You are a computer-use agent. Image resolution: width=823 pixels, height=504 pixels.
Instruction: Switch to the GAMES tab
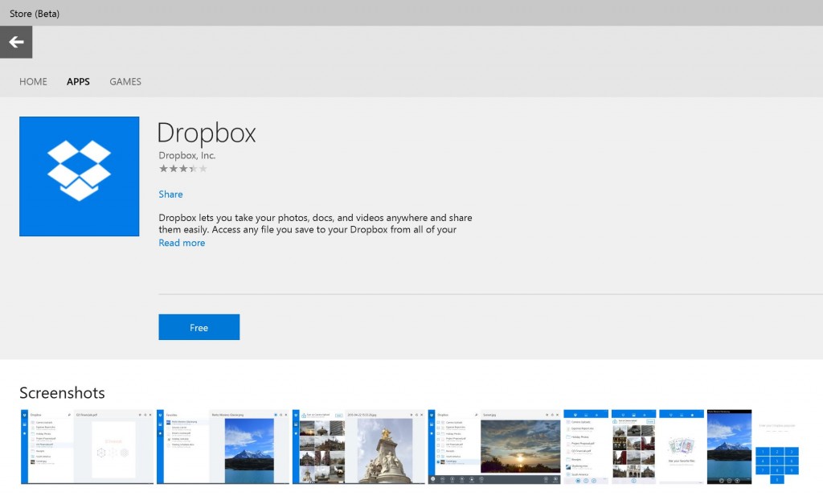pos(125,81)
